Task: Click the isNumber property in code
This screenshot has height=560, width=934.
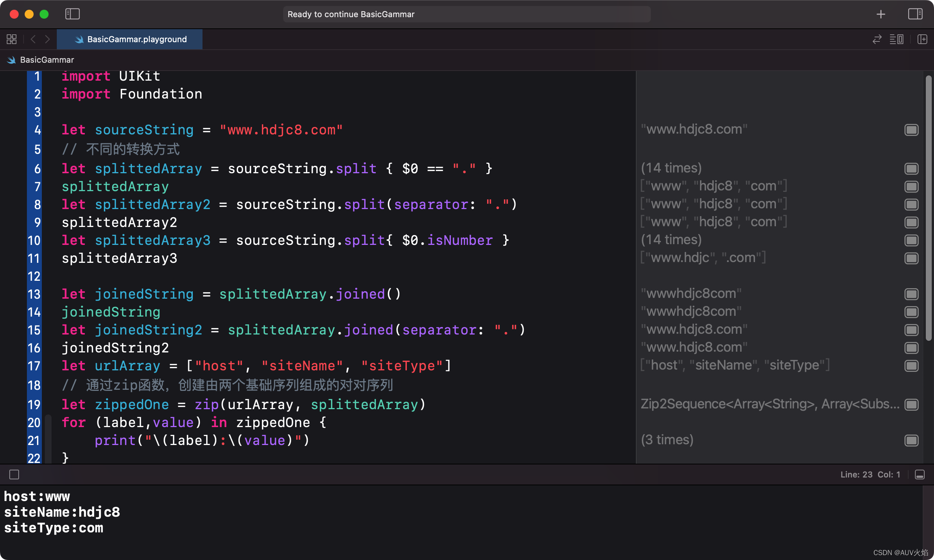Action: pos(460,240)
